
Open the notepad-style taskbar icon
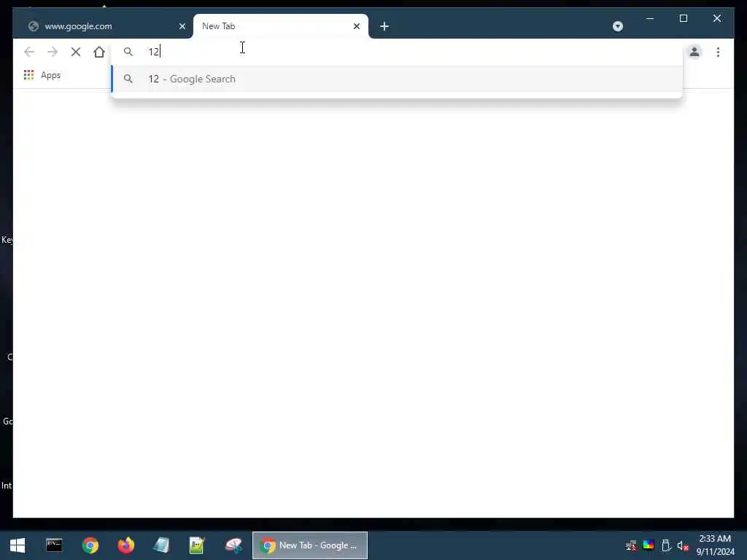coord(161,545)
